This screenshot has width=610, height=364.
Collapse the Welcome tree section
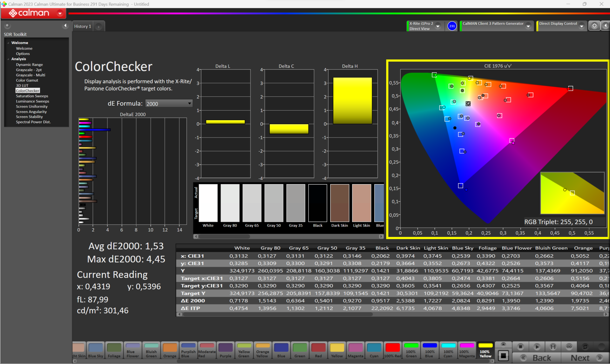pos(8,43)
